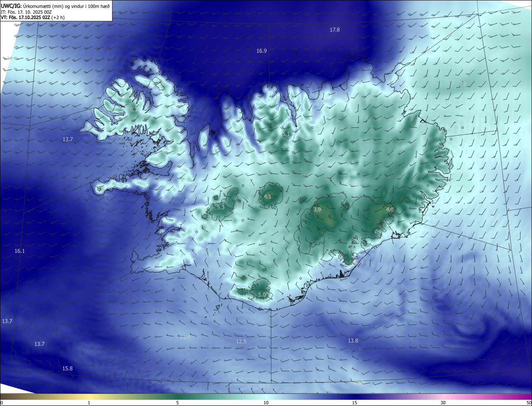This screenshot has width=532, height=406.
Task: Click the 13.8 value label
Action: point(353,341)
